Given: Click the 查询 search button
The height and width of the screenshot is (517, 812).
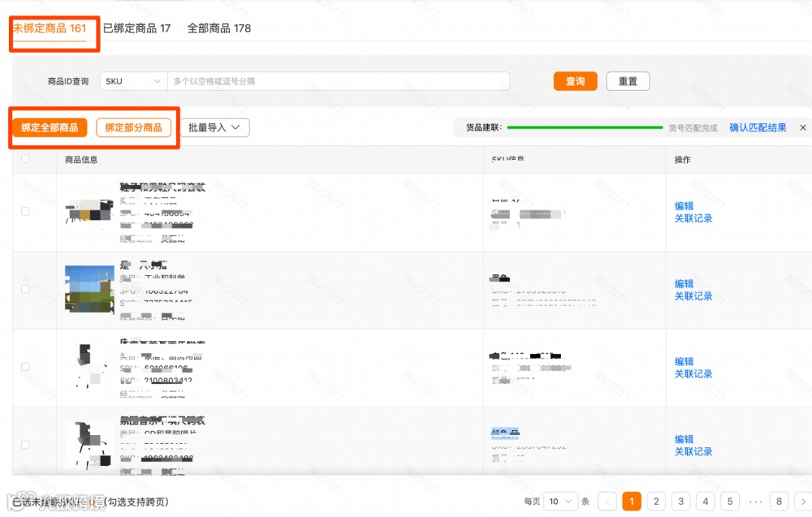Looking at the screenshot, I should point(575,81).
